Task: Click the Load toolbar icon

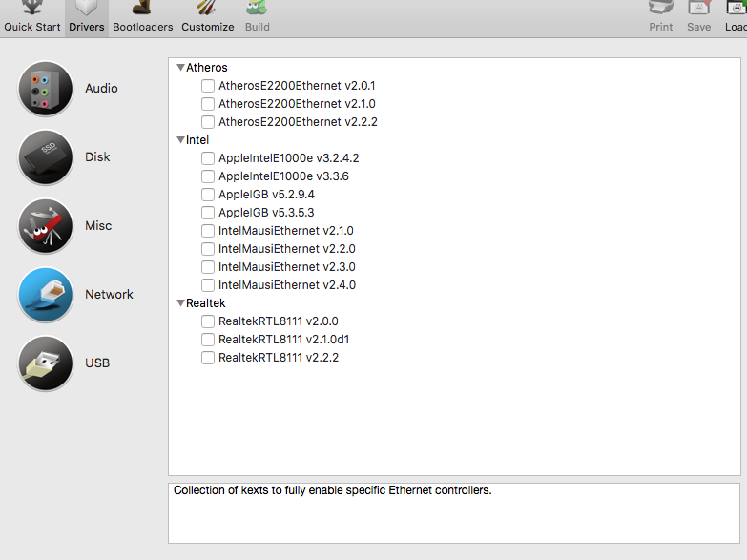Action: (x=737, y=7)
